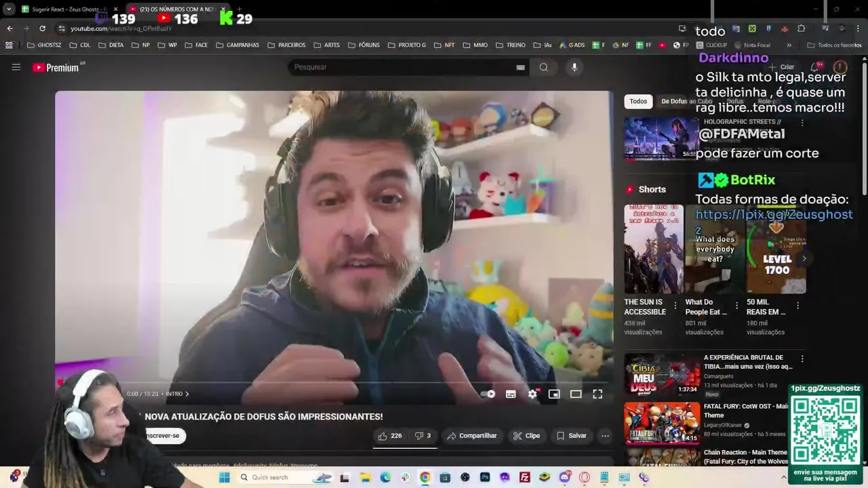Open File Explorer from taskbar
The image size is (868, 488).
click(366, 477)
